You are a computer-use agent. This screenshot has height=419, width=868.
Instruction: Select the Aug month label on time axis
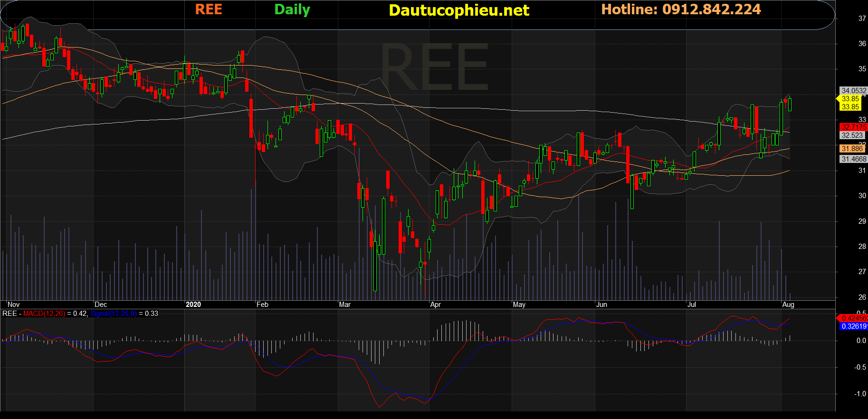pos(788,305)
